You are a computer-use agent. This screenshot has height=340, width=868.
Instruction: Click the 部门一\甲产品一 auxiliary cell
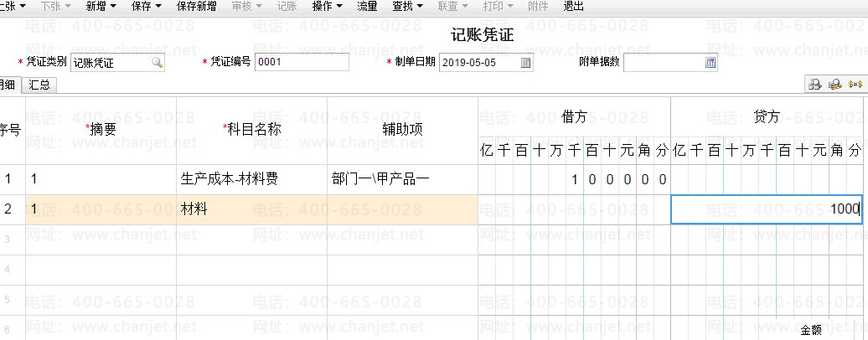tap(402, 178)
